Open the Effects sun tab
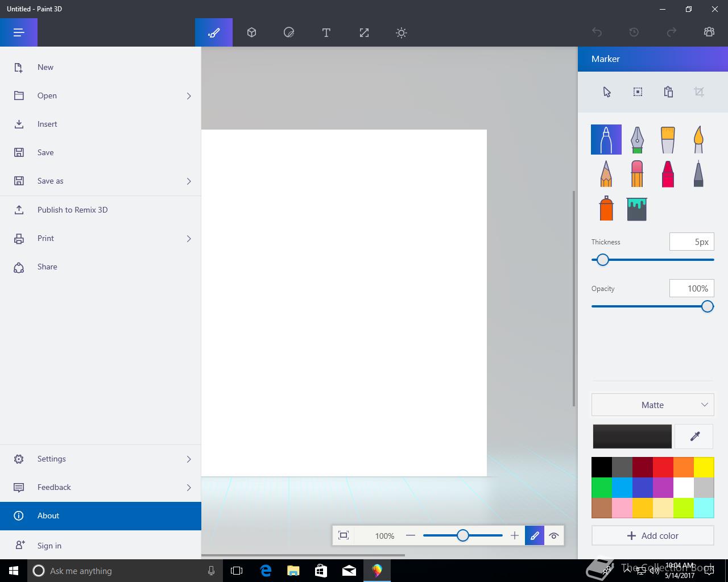Viewport: 728px width, 582px height. point(402,32)
